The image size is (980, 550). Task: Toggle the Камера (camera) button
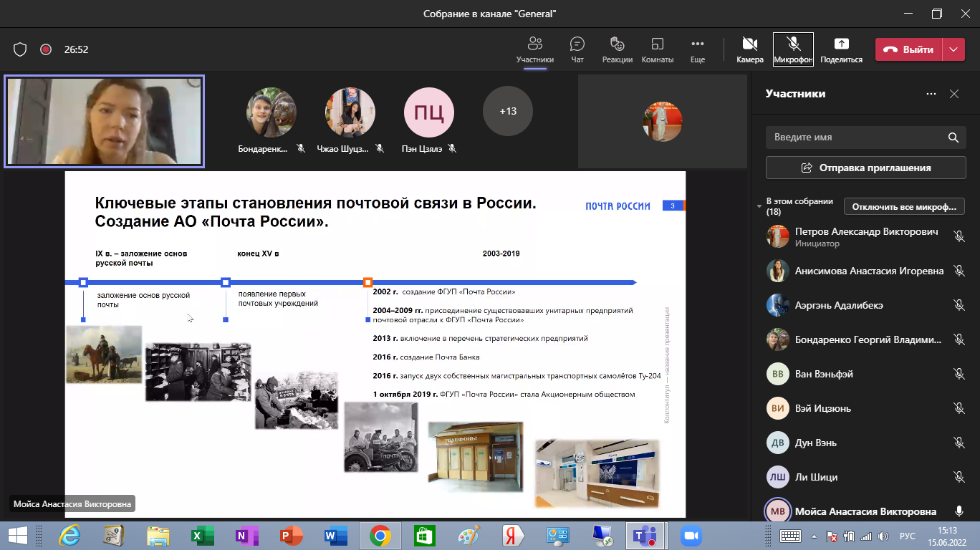(x=750, y=49)
